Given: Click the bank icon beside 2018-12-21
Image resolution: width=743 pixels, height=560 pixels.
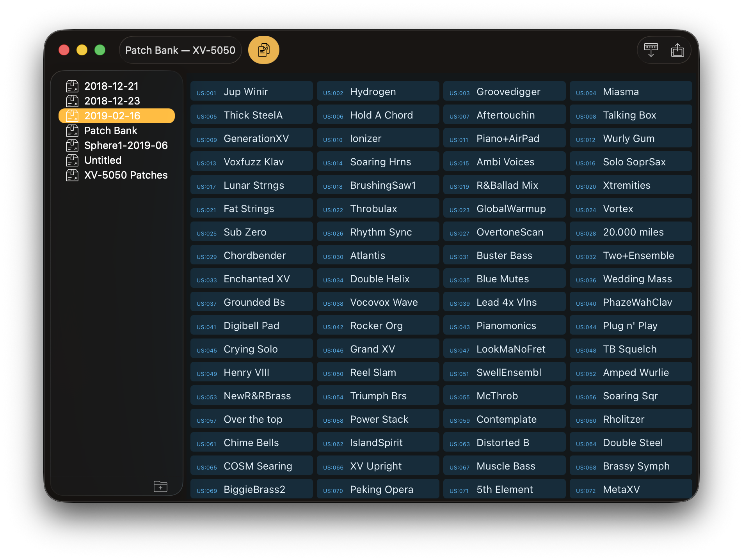Looking at the screenshot, I should click(x=72, y=86).
